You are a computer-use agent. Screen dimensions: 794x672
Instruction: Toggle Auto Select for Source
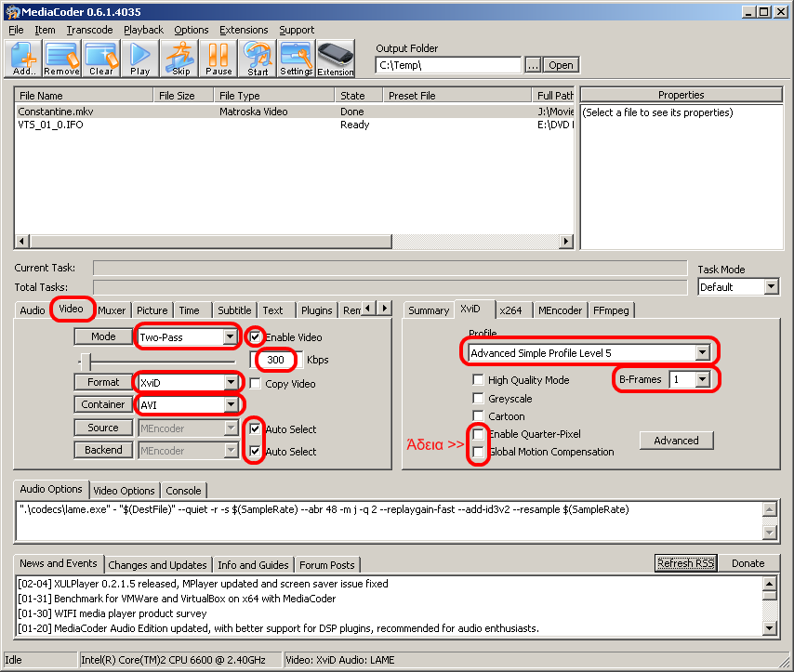255,428
